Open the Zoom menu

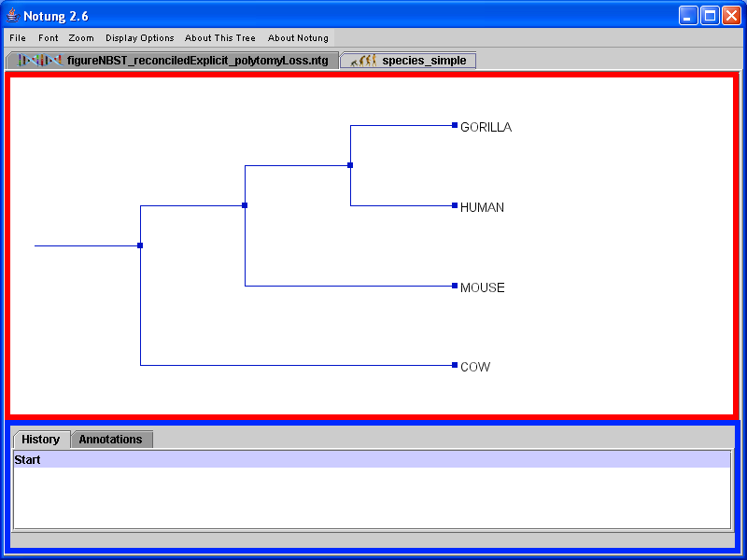81,38
